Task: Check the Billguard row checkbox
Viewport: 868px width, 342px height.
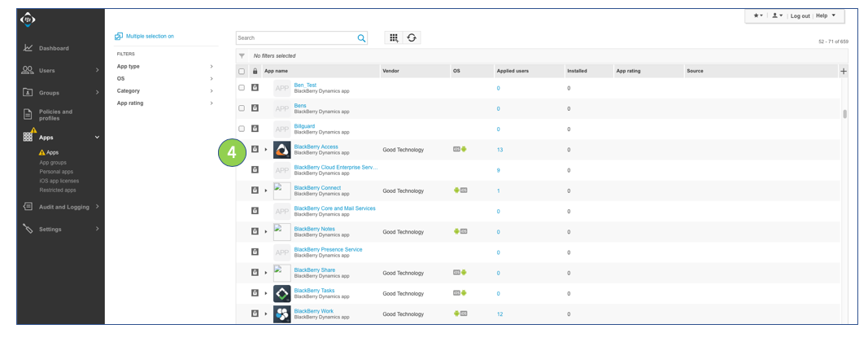Action: 242,129
